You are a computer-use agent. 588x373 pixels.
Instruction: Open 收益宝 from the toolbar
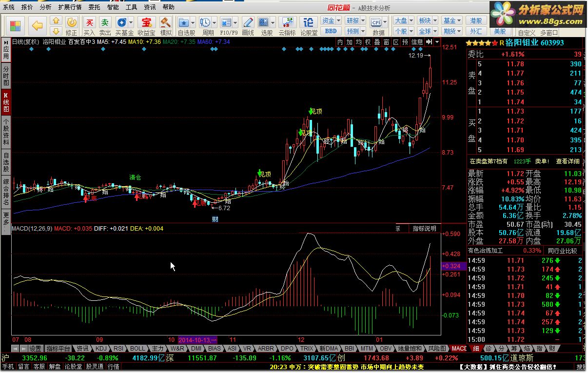click(146, 26)
